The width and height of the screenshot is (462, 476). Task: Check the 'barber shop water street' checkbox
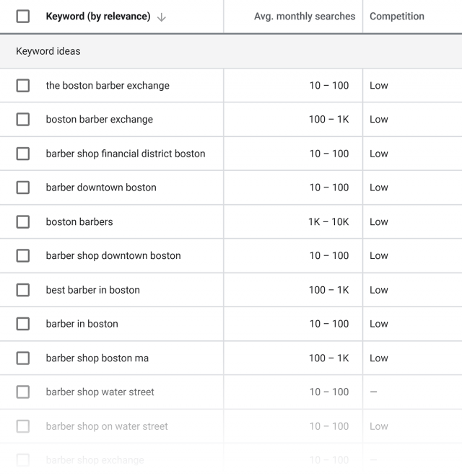coord(23,392)
